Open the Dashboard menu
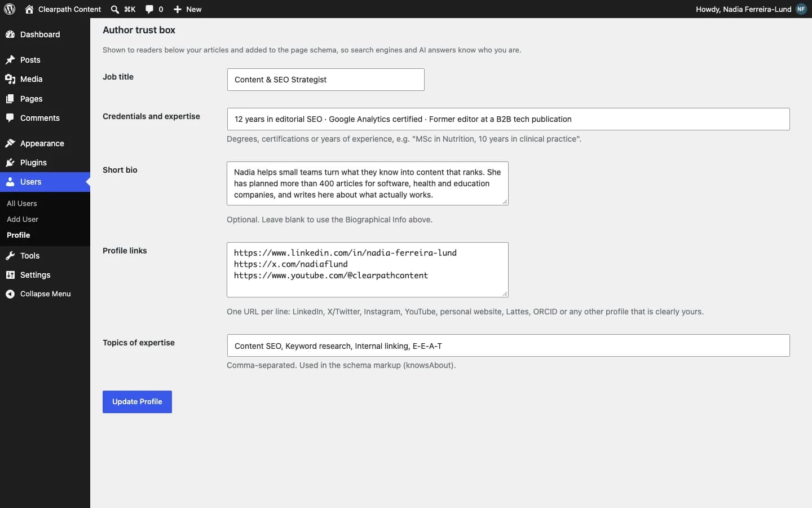The width and height of the screenshot is (812, 508). (45, 34)
